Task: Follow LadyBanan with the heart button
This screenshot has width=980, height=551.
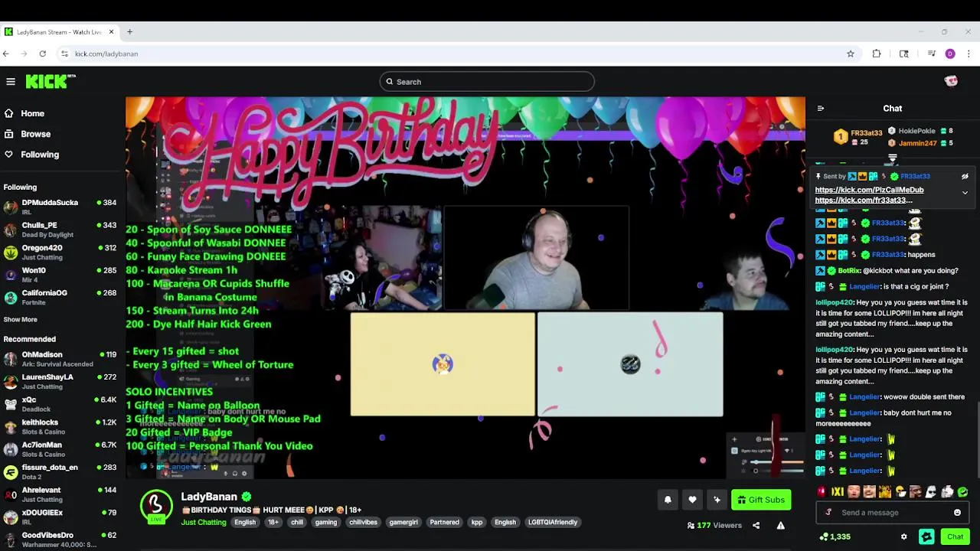Action: click(692, 500)
